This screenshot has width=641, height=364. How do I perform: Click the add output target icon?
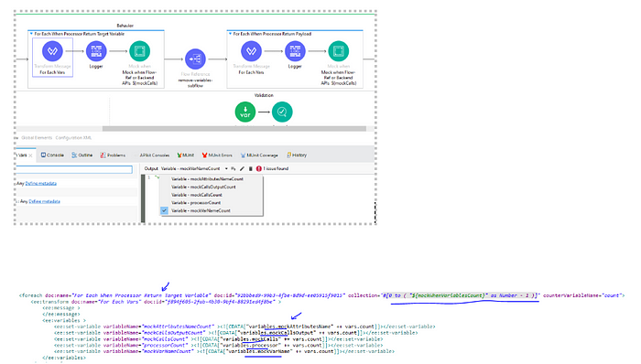click(234, 168)
